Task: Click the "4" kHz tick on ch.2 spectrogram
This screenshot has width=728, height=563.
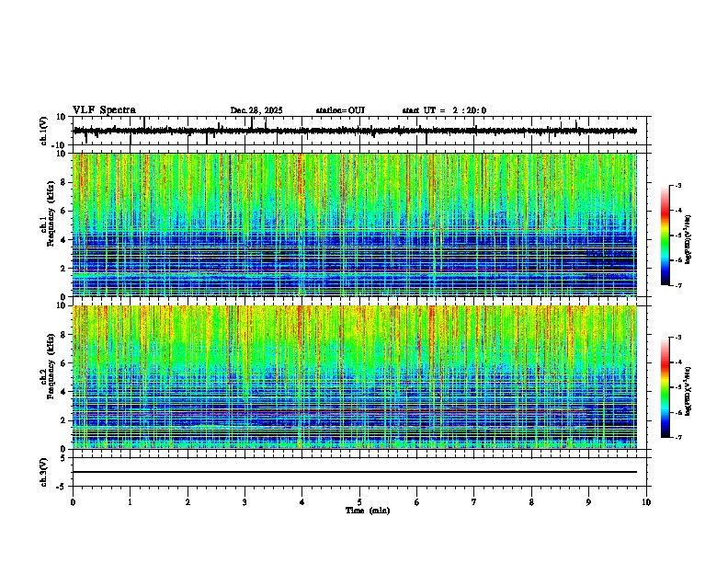Action: tap(64, 392)
